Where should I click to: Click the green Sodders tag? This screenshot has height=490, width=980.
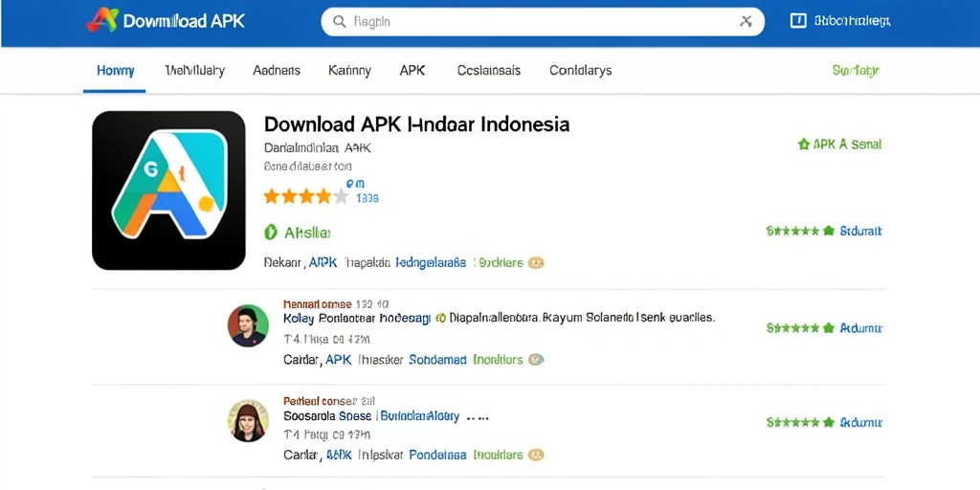coord(500,263)
